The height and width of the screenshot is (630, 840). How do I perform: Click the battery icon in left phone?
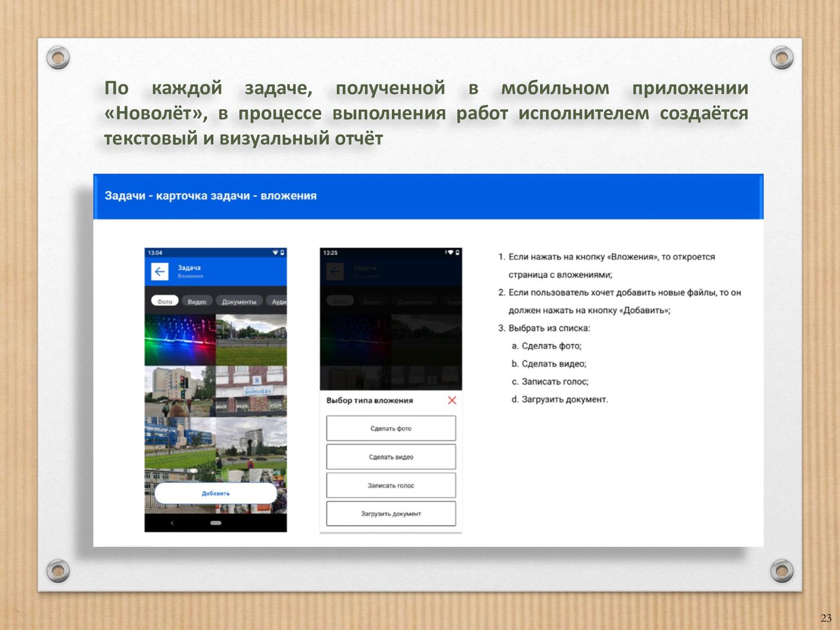click(x=283, y=253)
